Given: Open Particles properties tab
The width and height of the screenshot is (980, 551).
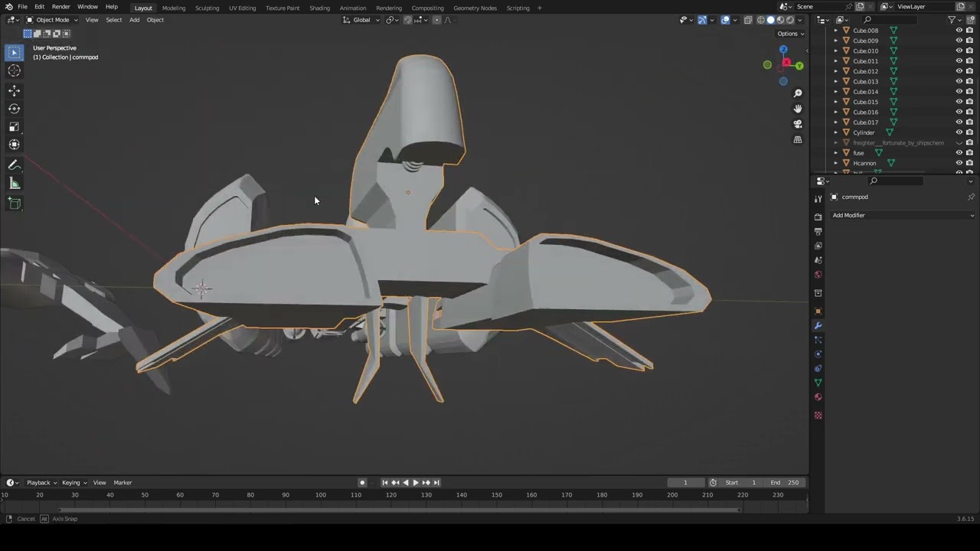Looking at the screenshot, I should 818,340.
